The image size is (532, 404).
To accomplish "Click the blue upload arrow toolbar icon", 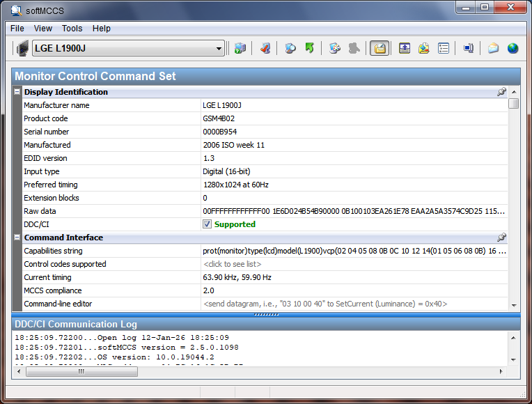I will 405,48.
